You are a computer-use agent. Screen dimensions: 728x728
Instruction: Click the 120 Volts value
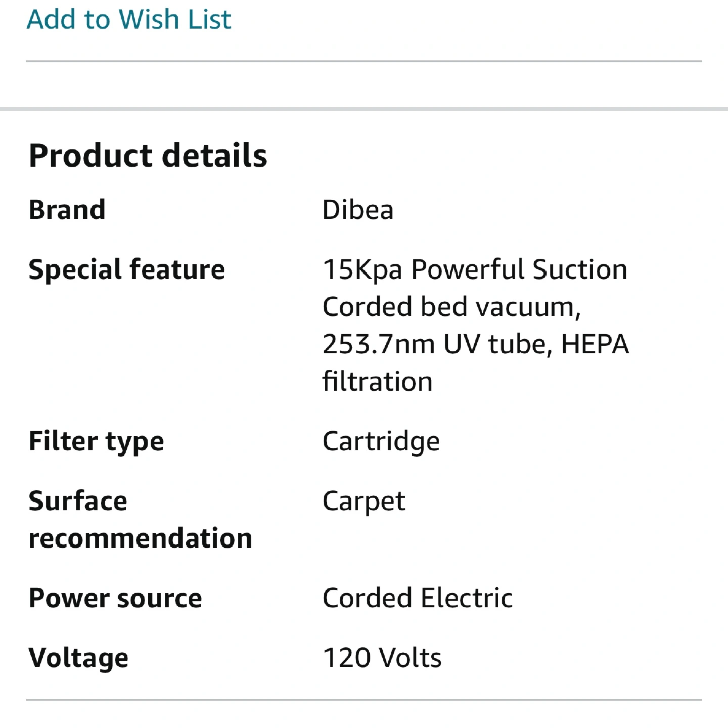[382, 658]
